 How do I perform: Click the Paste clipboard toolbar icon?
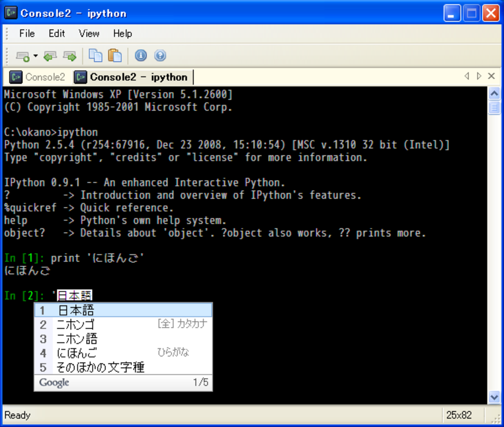[x=115, y=55]
